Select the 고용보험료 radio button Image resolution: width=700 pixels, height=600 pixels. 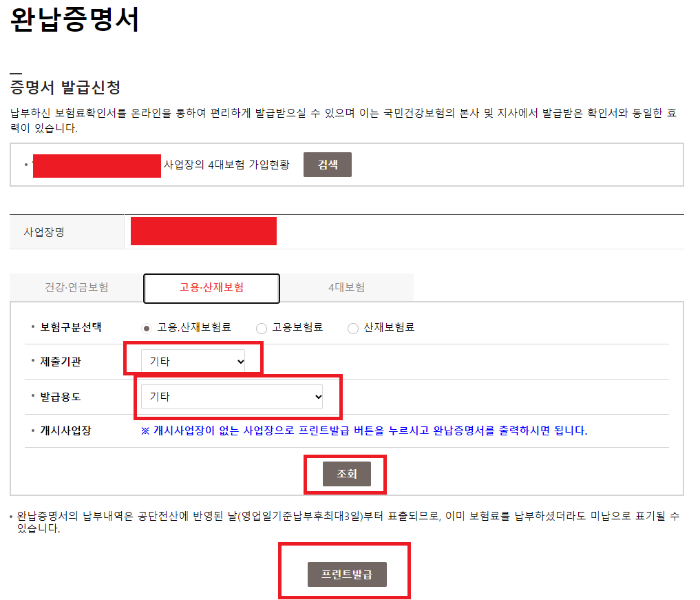[x=262, y=329]
